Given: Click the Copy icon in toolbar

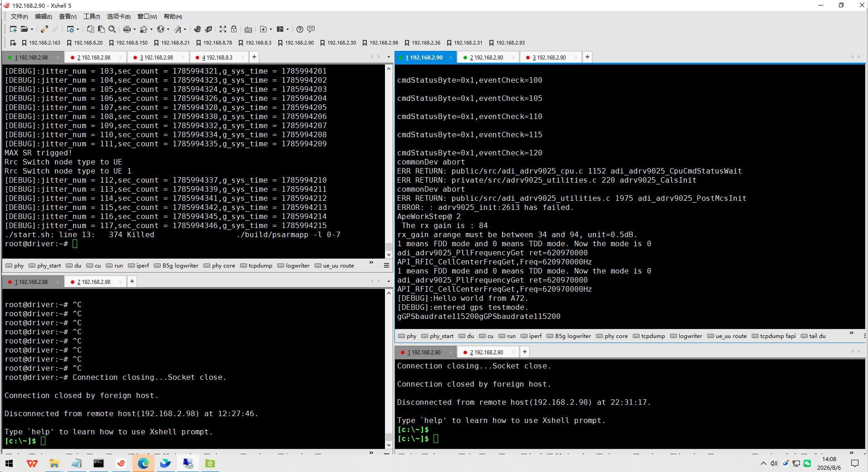Looking at the screenshot, I should click(x=90, y=29).
